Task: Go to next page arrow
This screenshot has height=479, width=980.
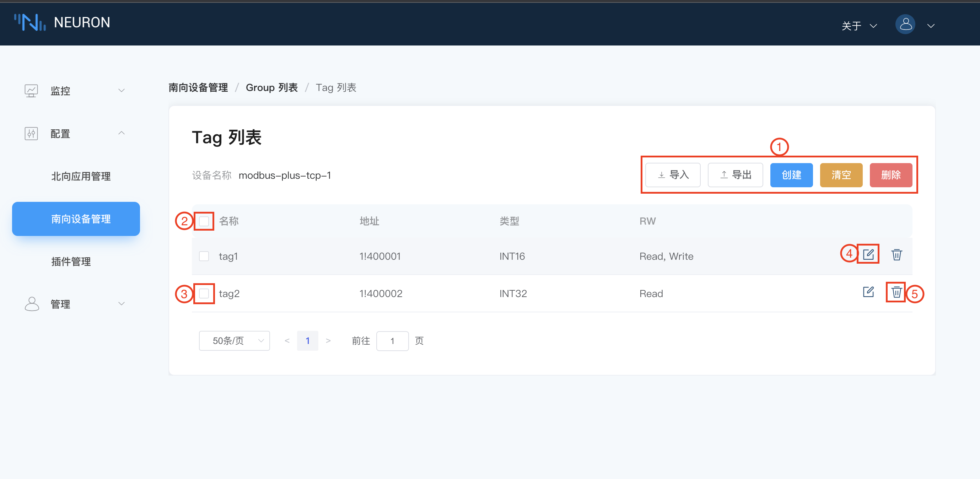Action: pos(328,340)
